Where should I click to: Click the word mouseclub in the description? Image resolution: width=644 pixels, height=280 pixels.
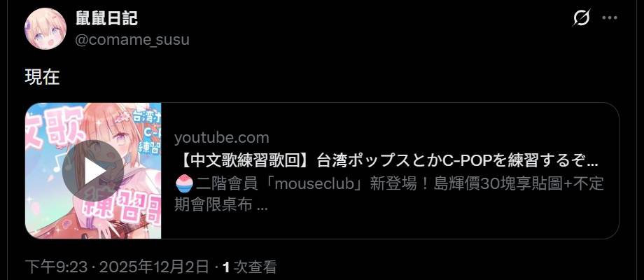[x=314, y=184]
